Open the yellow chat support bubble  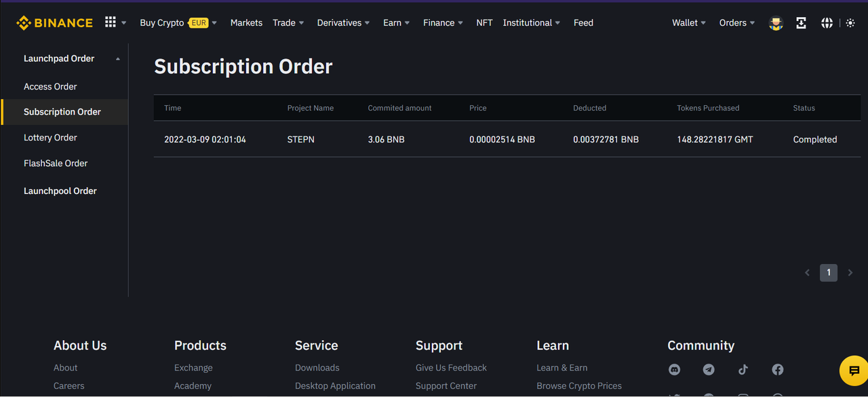tap(854, 371)
